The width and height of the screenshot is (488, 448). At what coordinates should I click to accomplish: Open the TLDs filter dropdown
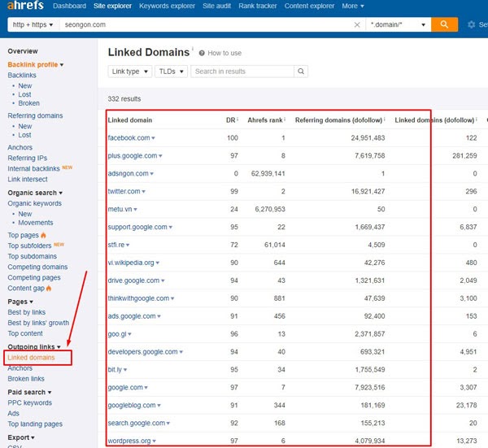171,72
